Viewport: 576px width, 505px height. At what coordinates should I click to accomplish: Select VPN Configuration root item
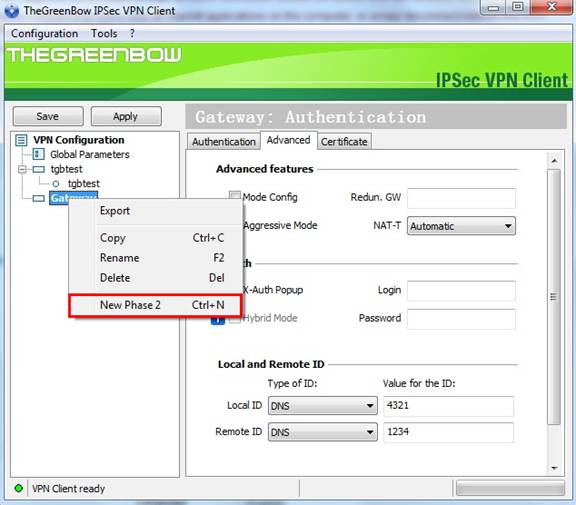point(79,140)
